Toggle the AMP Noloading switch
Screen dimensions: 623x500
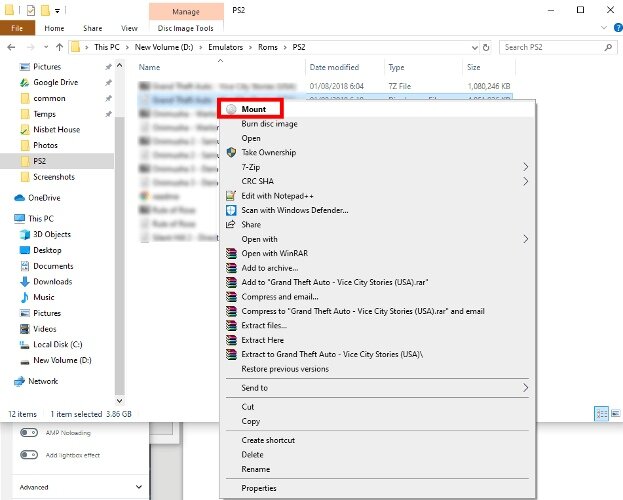29,432
